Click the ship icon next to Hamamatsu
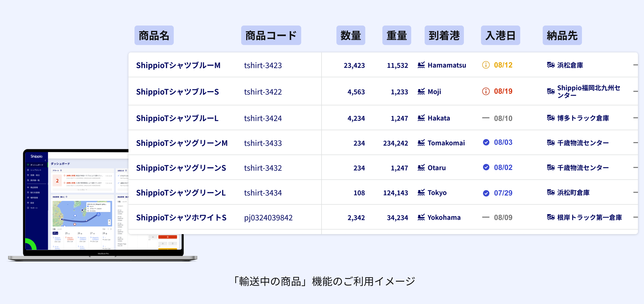This screenshot has height=304, width=644. point(421,65)
